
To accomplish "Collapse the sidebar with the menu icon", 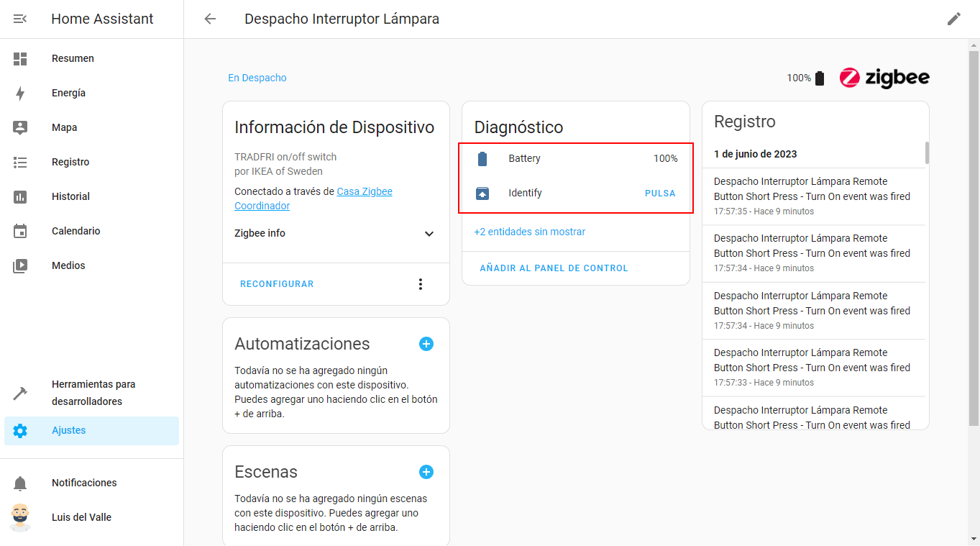I will 20,19.
